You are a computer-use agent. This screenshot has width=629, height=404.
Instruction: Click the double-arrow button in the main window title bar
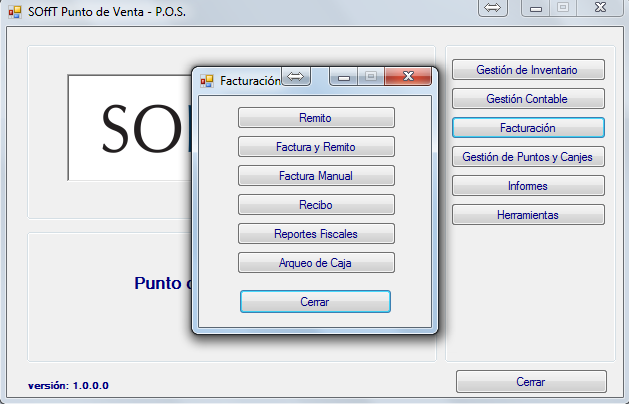[493, 8]
